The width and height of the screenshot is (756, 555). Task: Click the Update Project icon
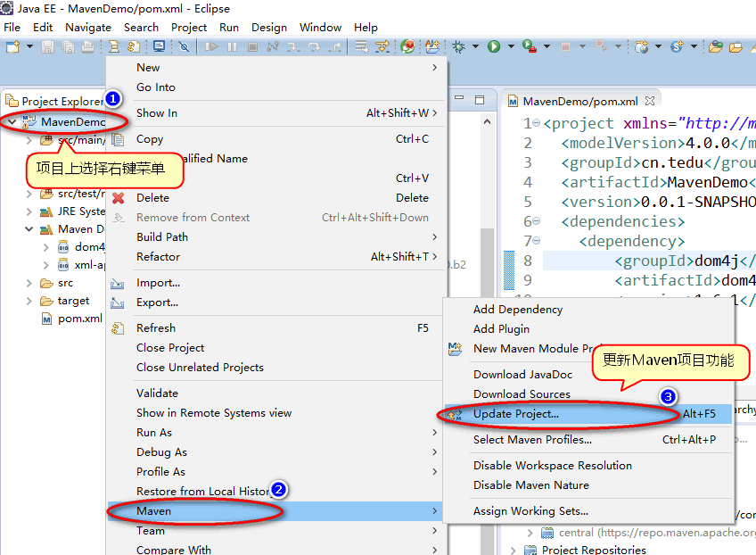click(x=456, y=414)
